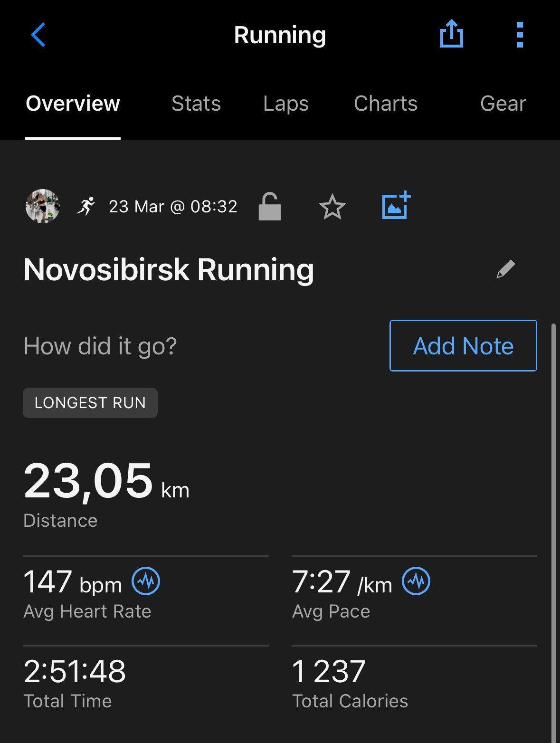The image size is (560, 743).
Task: Open the user profile picture
Action: 43,206
